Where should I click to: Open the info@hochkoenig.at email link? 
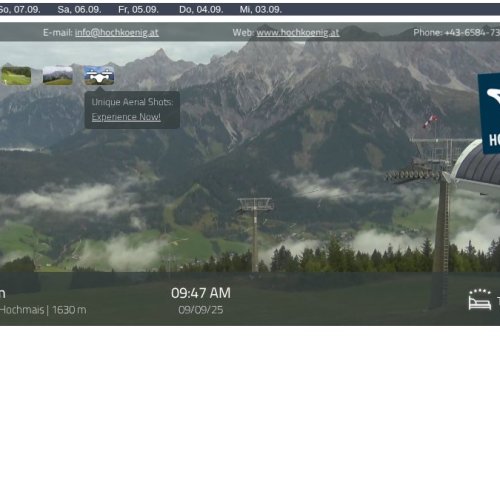pyautogui.click(x=117, y=33)
